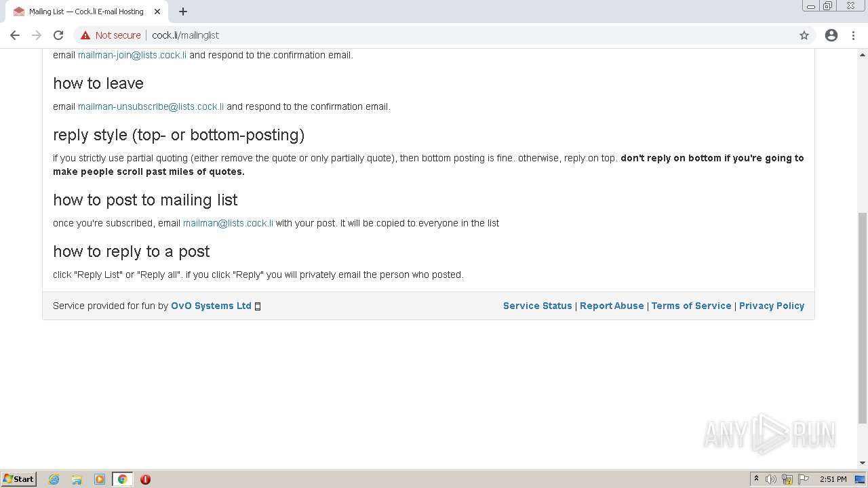Reload the current page
This screenshot has width=868, height=488.
click(58, 35)
